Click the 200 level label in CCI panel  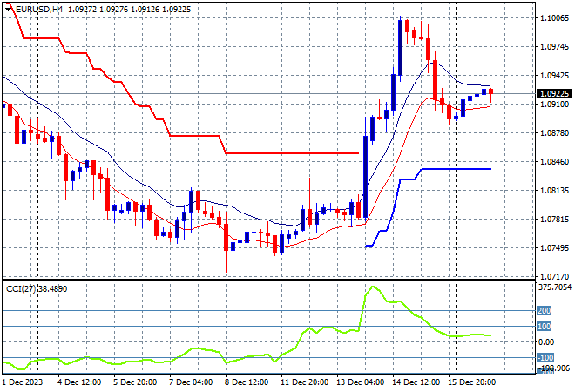tap(544, 311)
